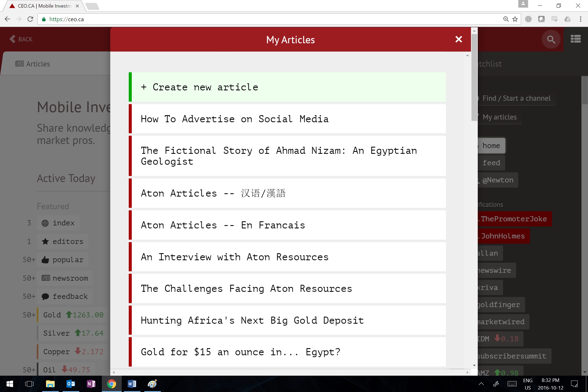
Task: Open OneNote from the taskbar
Action: (91, 384)
